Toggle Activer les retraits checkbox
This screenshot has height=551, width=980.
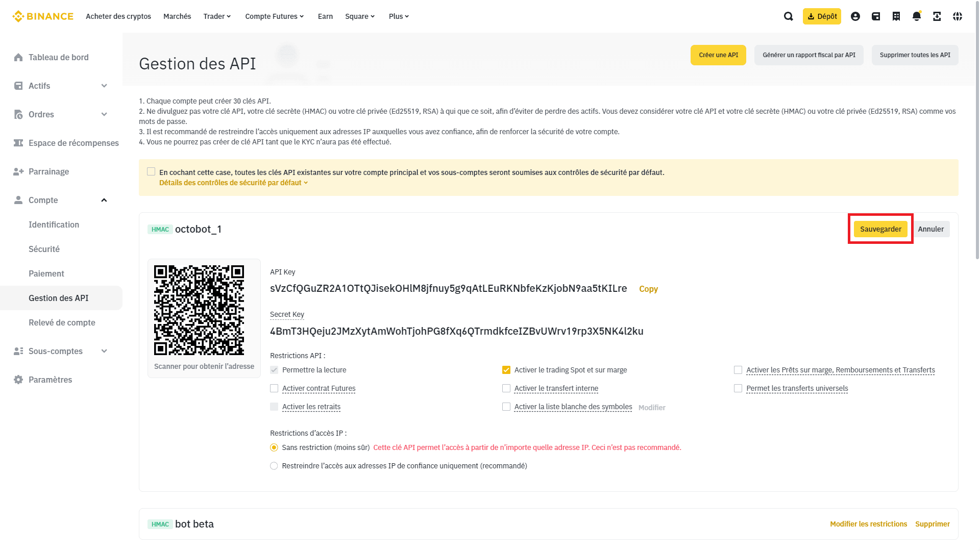tap(274, 407)
